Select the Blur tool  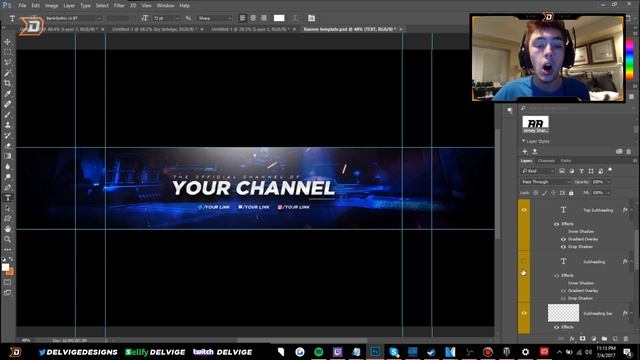[x=7, y=167]
